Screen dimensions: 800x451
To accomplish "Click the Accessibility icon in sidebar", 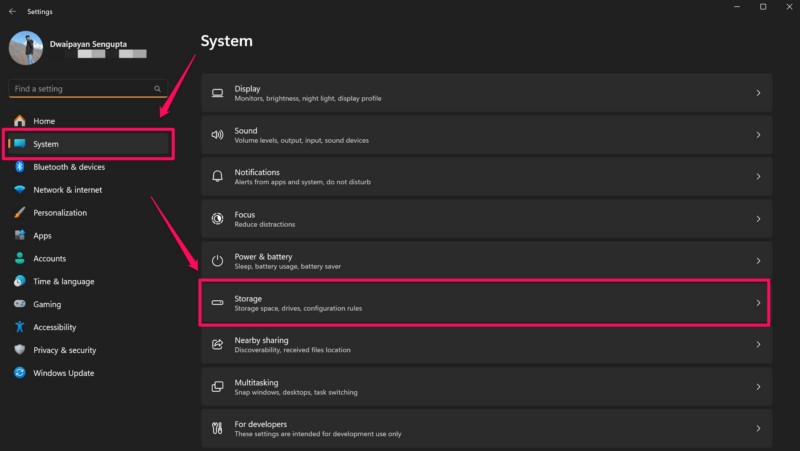I will (x=19, y=327).
